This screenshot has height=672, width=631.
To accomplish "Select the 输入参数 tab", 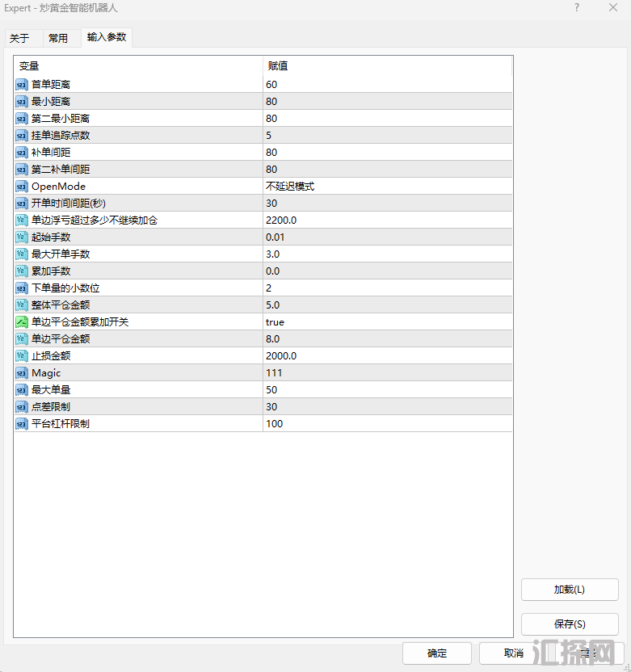I will pos(107,37).
